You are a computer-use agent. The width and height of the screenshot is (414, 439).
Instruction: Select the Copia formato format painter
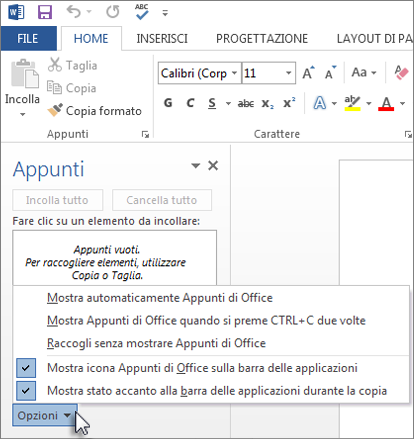[94, 111]
